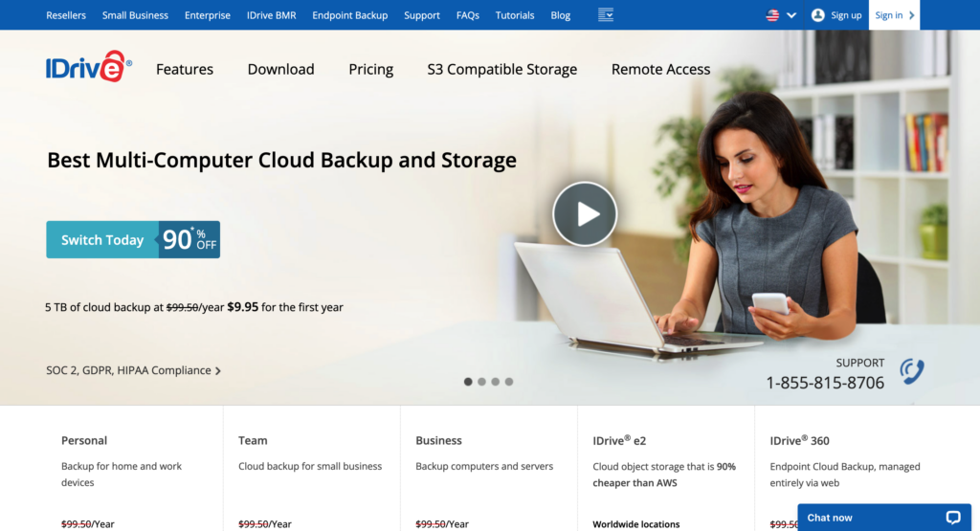Click 'Backup for home and work devices' text
Viewport: 980px width, 531px height.
122,475
